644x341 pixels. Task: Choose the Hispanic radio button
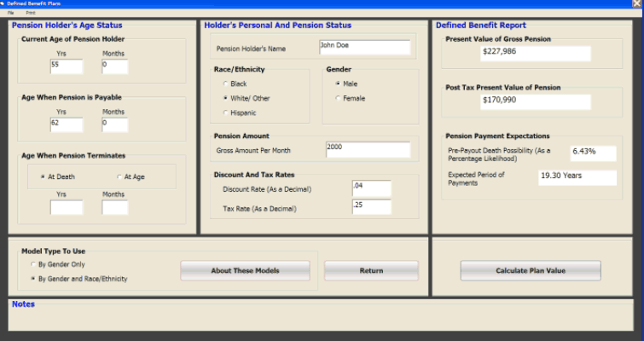[x=224, y=113]
